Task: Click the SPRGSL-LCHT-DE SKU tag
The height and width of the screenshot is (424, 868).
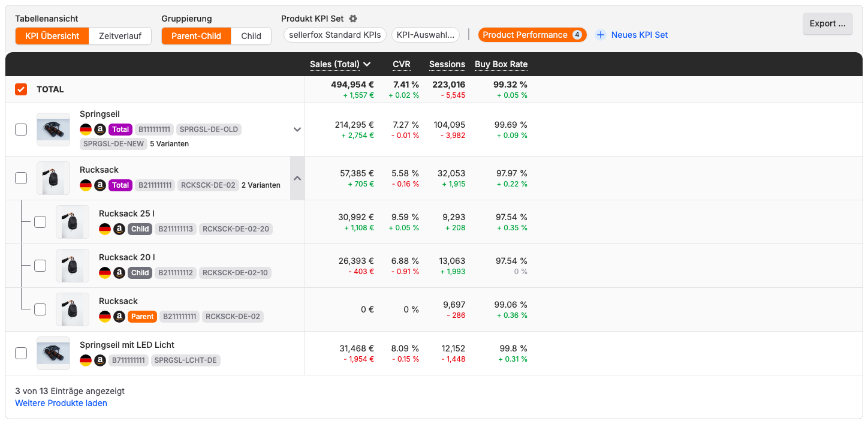Action: (x=185, y=360)
